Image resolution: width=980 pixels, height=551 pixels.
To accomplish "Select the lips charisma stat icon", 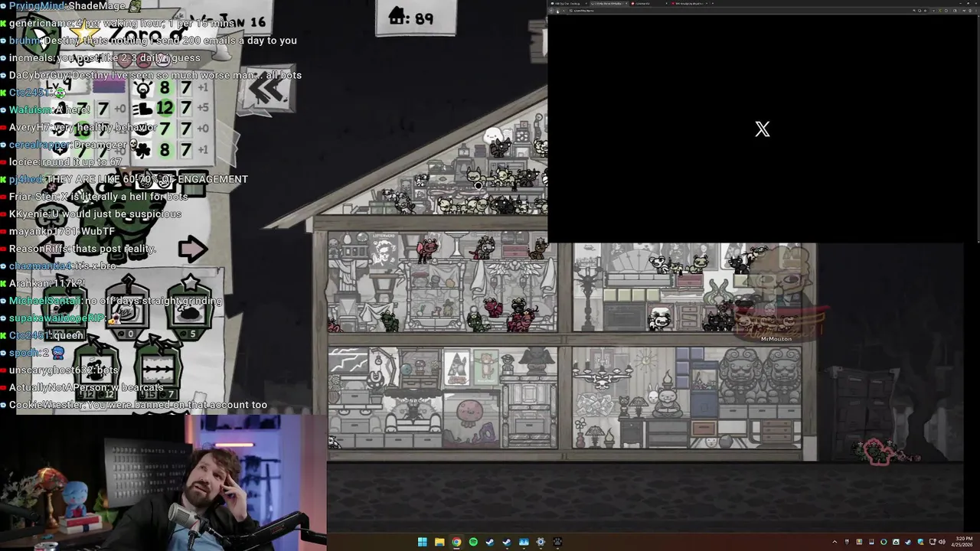I will click(143, 129).
